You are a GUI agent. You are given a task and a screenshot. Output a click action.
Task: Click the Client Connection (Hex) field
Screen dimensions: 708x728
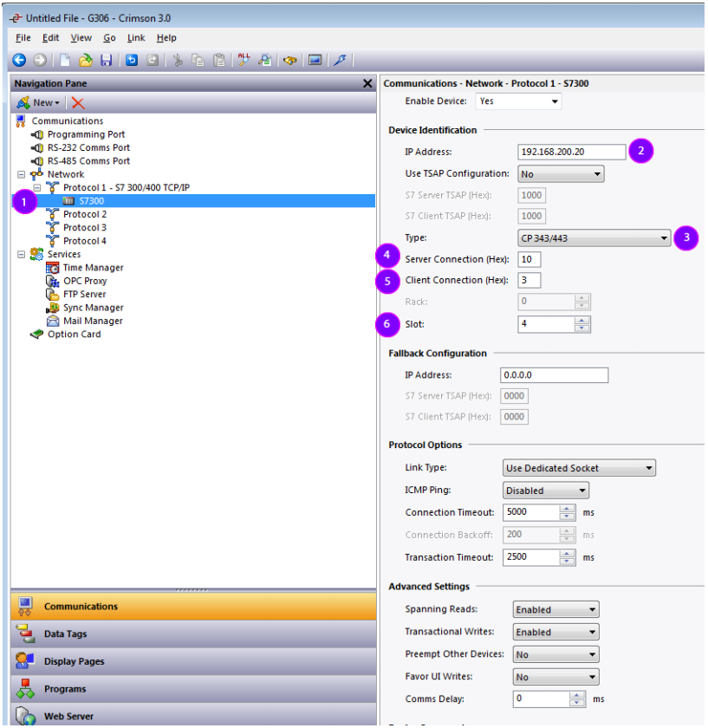529,280
